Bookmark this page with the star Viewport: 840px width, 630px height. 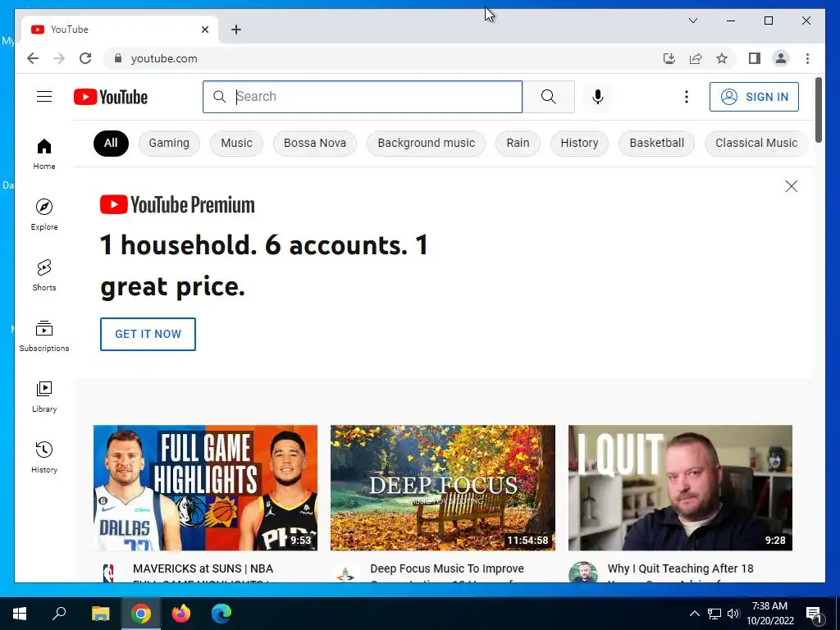pos(722,58)
